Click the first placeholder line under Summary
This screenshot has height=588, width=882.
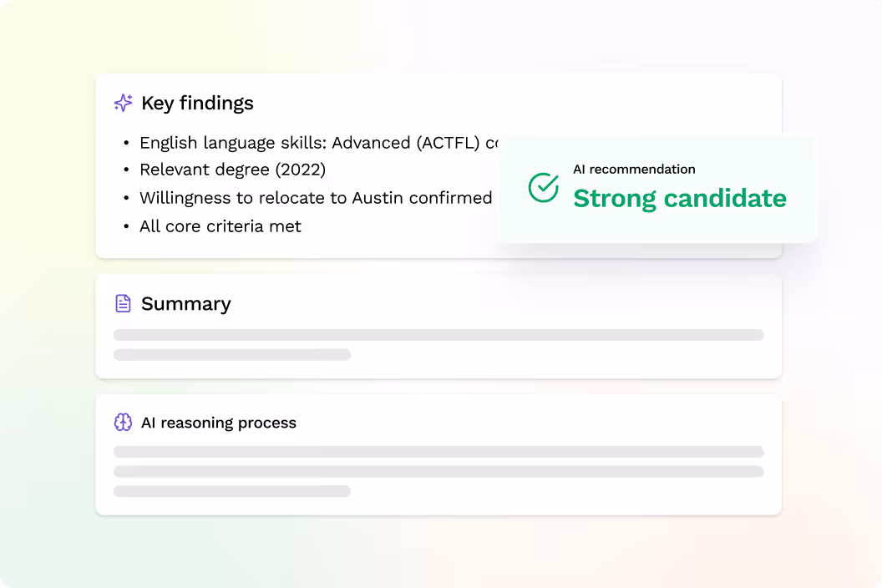pos(438,335)
